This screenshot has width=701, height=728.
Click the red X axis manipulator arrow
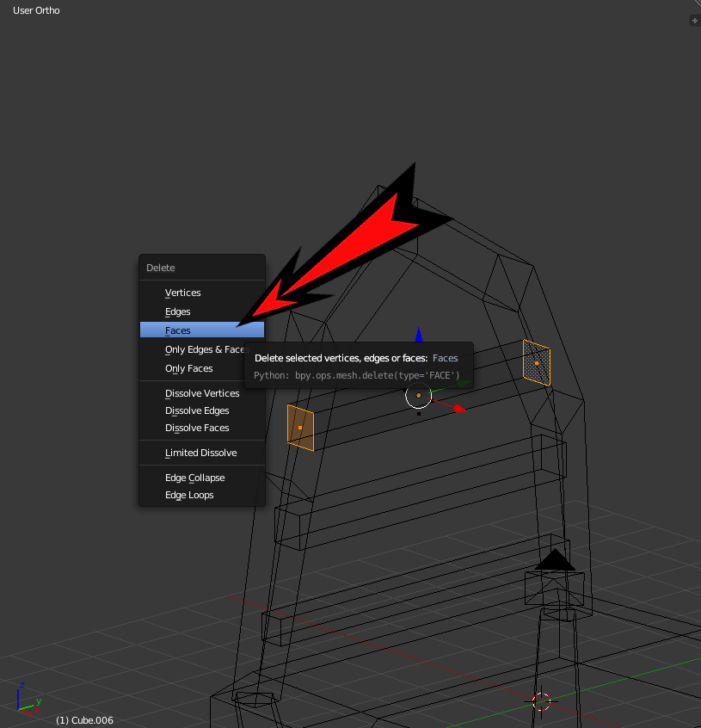pyautogui.click(x=458, y=409)
